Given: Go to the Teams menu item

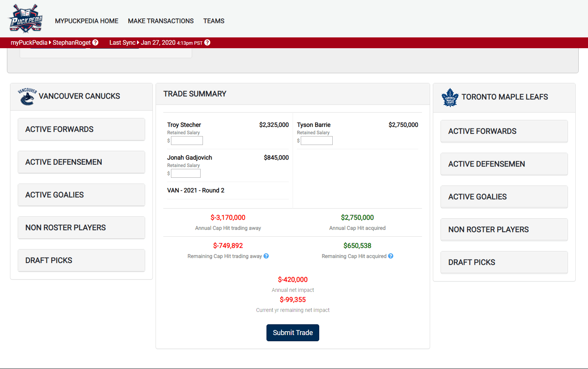Looking at the screenshot, I should [214, 21].
